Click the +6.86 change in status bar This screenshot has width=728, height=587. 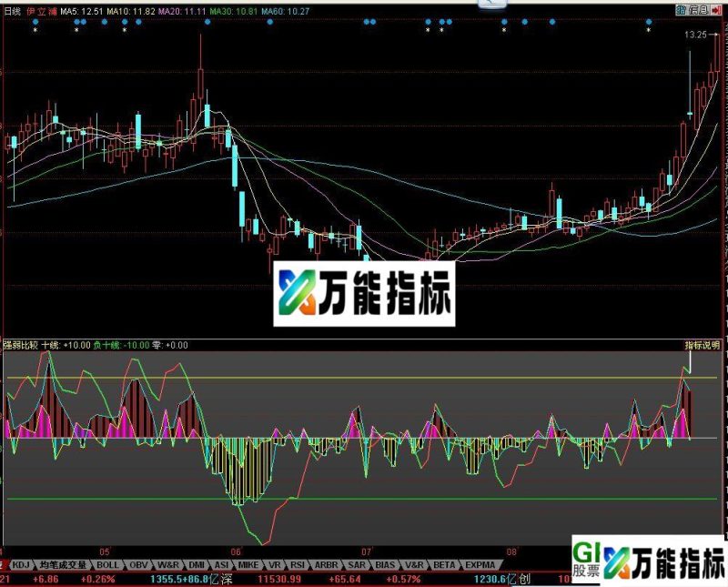click(x=46, y=579)
